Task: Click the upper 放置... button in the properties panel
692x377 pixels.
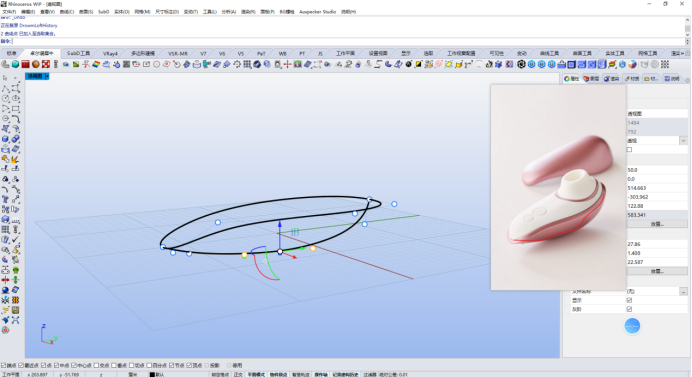Action: coord(657,224)
